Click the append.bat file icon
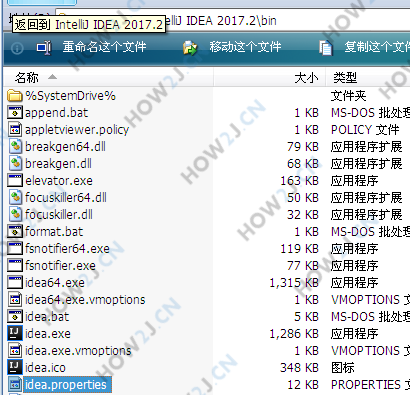The image size is (410, 395). (15, 113)
